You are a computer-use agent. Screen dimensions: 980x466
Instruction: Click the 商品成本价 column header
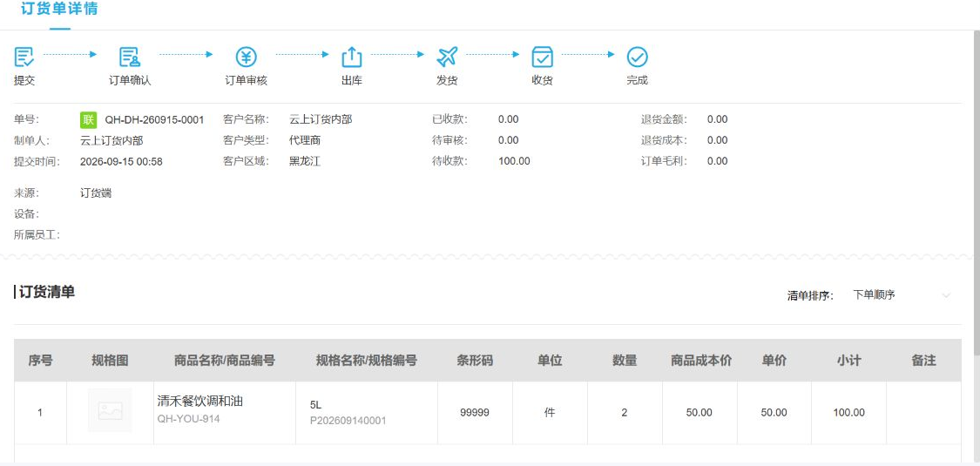(701, 361)
